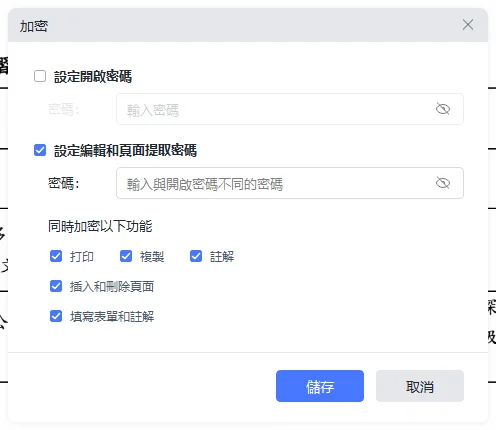The image size is (496, 430).
Task: Click the 註解 label text
Action: point(222,257)
